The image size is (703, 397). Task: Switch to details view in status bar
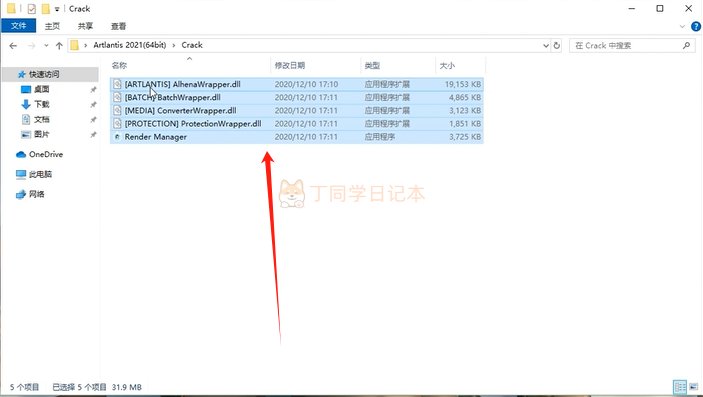tap(680, 387)
